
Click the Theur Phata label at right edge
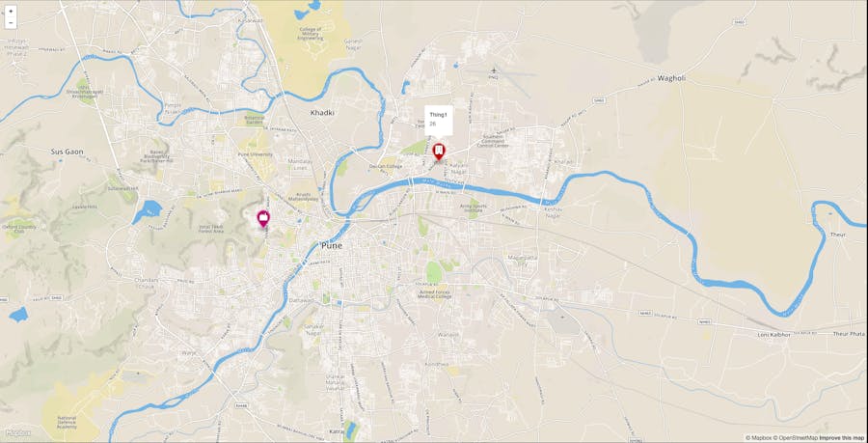click(x=849, y=334)
